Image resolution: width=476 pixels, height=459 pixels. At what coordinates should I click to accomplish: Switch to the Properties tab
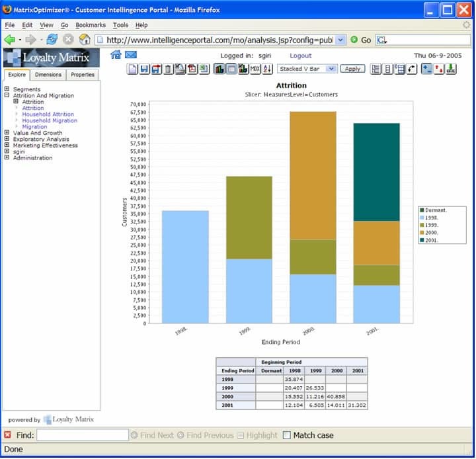click(x=82, y=75)
